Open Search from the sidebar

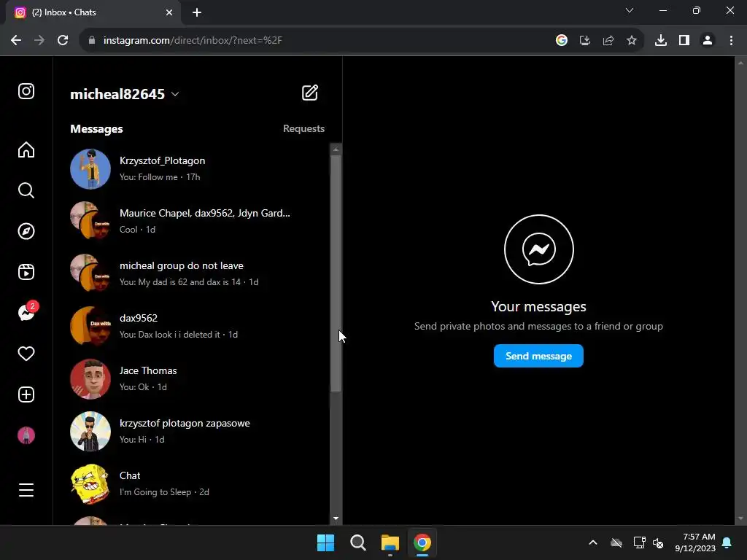pyautogui.click(x=26, y=190)
